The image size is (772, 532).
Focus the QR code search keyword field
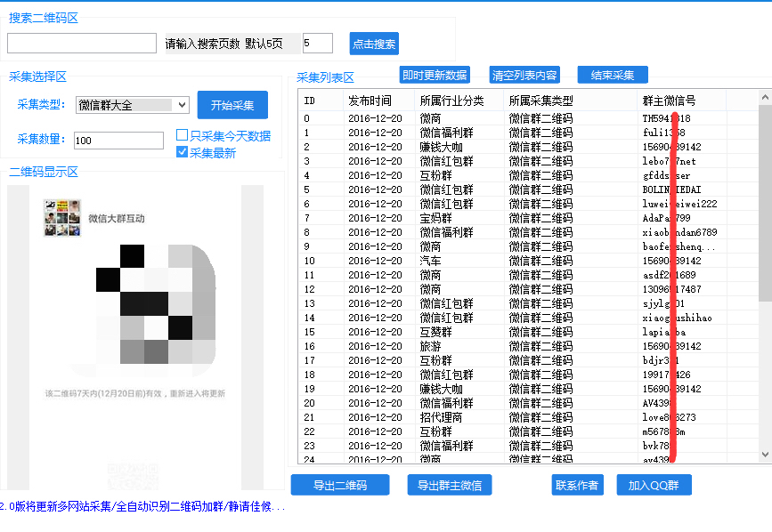click(82, 44)
